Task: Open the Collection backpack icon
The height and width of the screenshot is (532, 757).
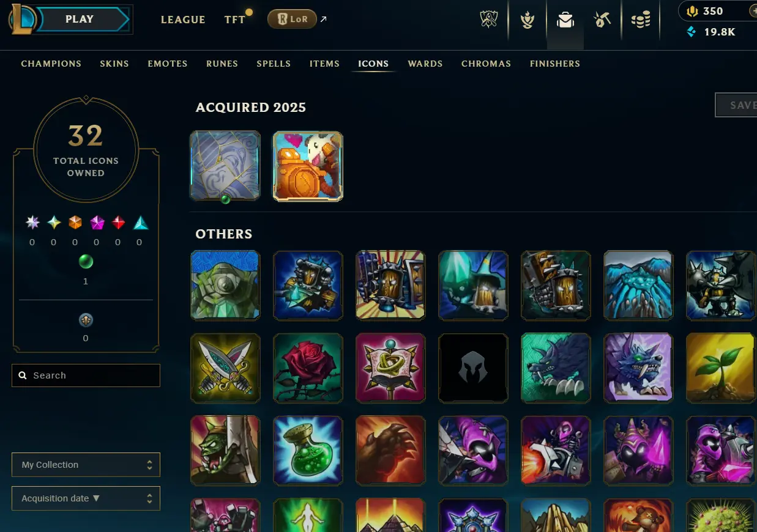Action: tap(565, 20)
